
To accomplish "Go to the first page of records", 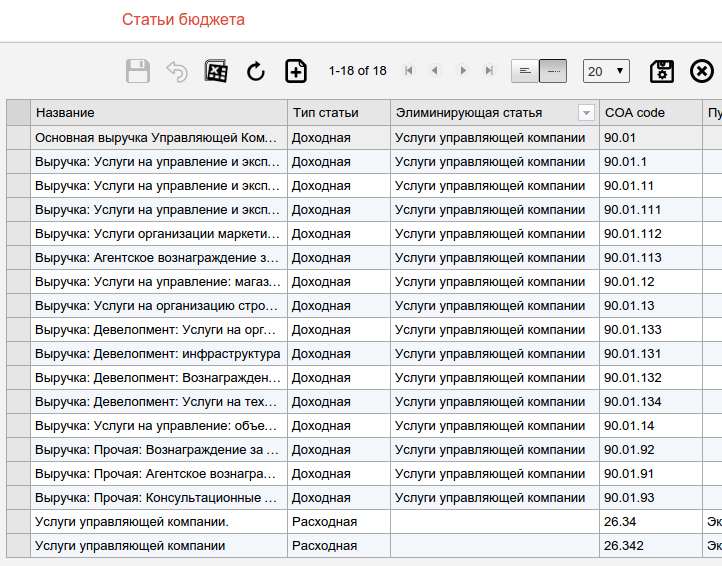I will coord(409,71).
